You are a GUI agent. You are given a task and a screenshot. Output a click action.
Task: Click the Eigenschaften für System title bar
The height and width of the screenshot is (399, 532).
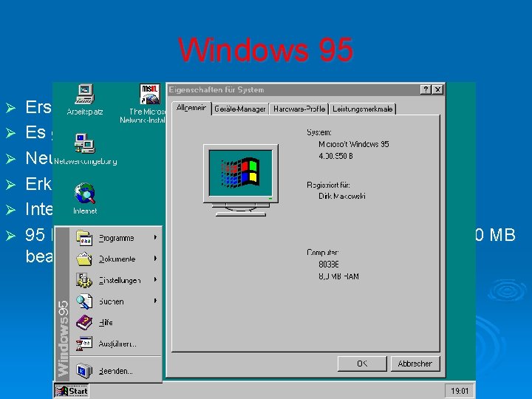[294, 89]
